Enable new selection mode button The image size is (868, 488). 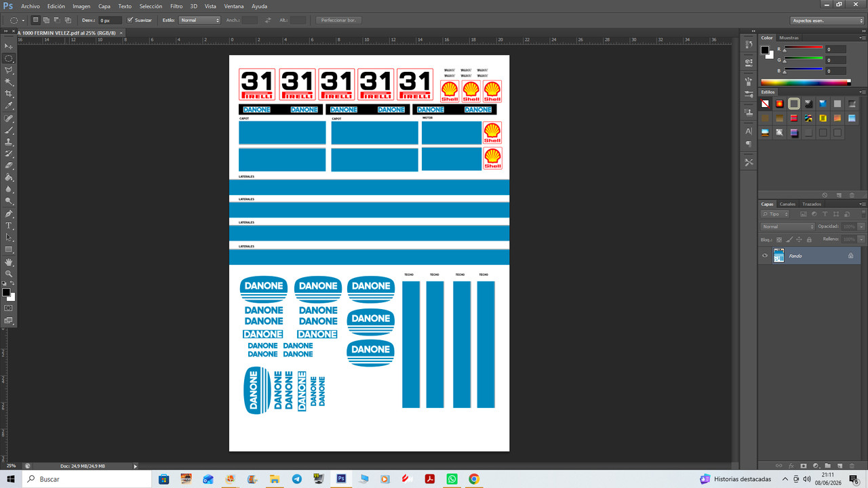36,20
